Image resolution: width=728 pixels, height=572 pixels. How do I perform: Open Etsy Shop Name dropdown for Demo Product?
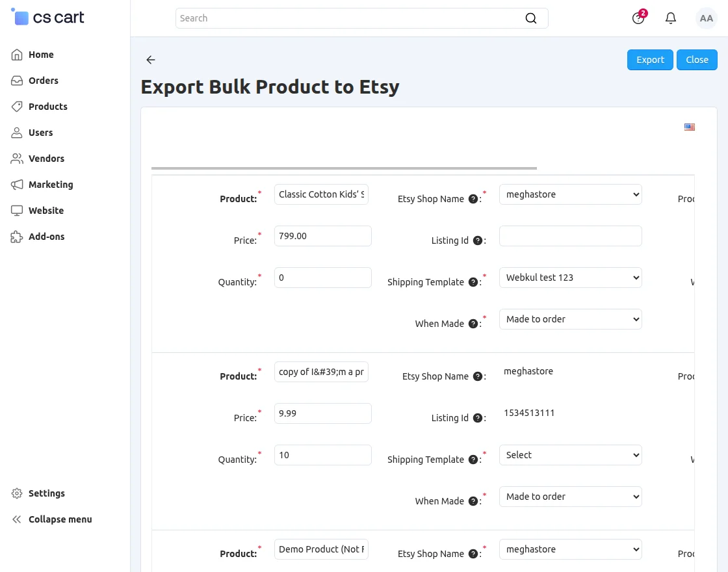coord(571,549)
